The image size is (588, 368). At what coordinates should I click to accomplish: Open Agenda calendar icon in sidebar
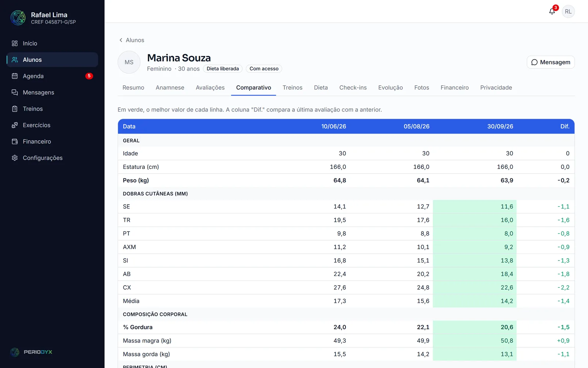click(15, 76)
